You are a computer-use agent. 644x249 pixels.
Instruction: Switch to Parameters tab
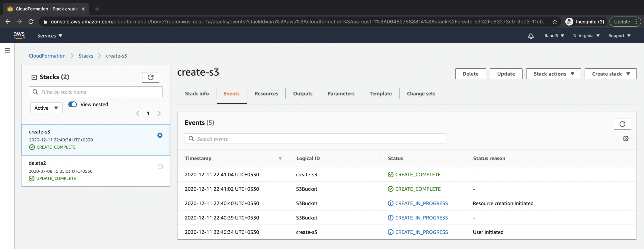(x=341, y=93)
